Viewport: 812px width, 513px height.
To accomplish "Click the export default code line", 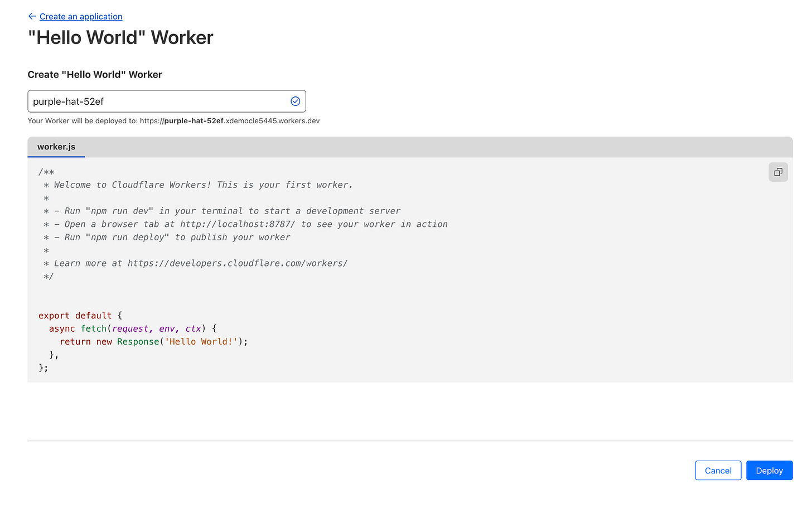I will coord(80,316).
